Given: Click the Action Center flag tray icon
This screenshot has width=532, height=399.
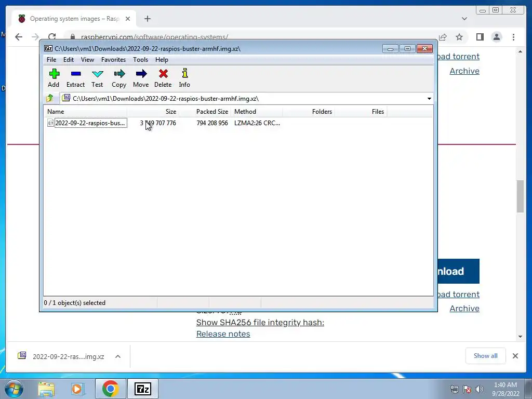Looking at the screenshot, I should click(x=467, y=389).
